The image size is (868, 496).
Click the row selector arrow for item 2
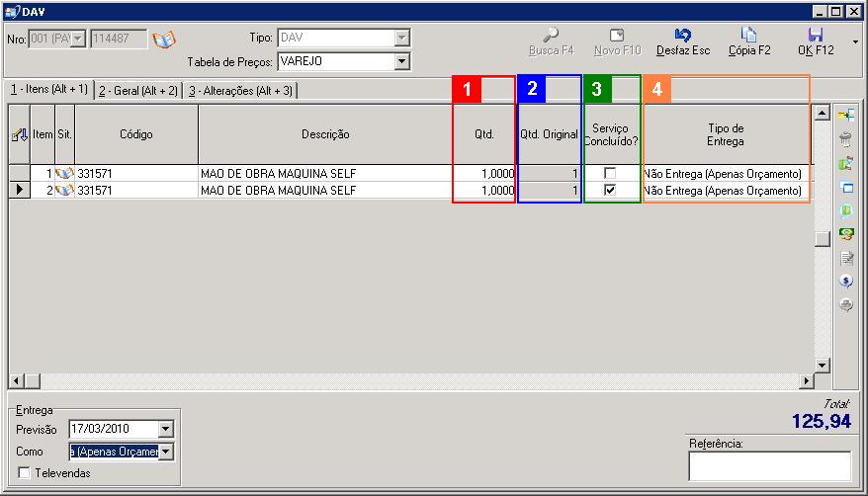[x=20, y=190]
